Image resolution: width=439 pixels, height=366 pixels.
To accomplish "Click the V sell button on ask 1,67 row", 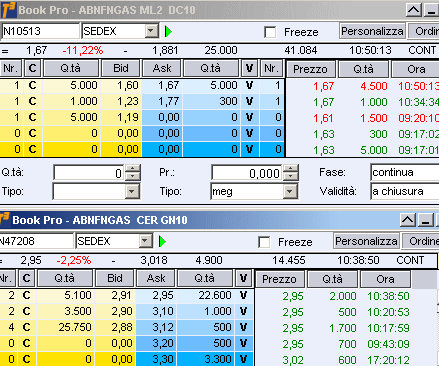I will (249, 85).
